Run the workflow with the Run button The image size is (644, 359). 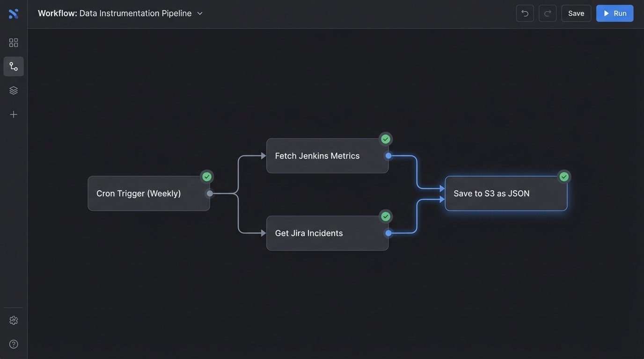615,13
